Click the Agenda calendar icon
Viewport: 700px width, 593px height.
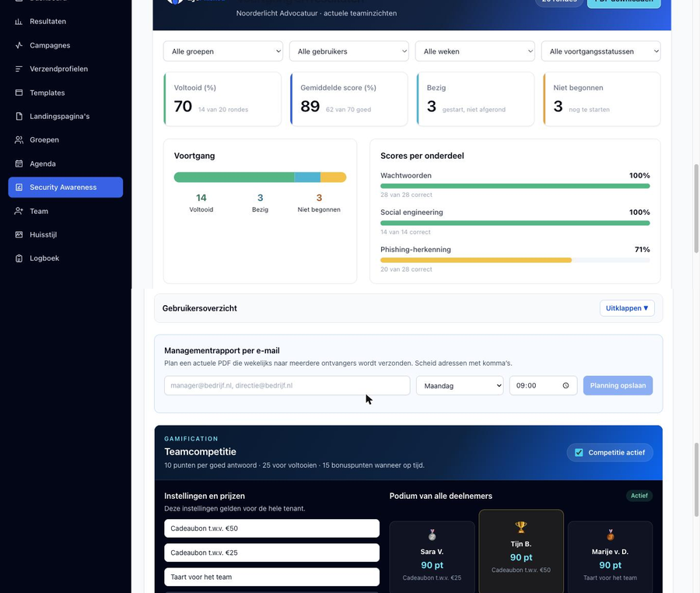(19, 163)
